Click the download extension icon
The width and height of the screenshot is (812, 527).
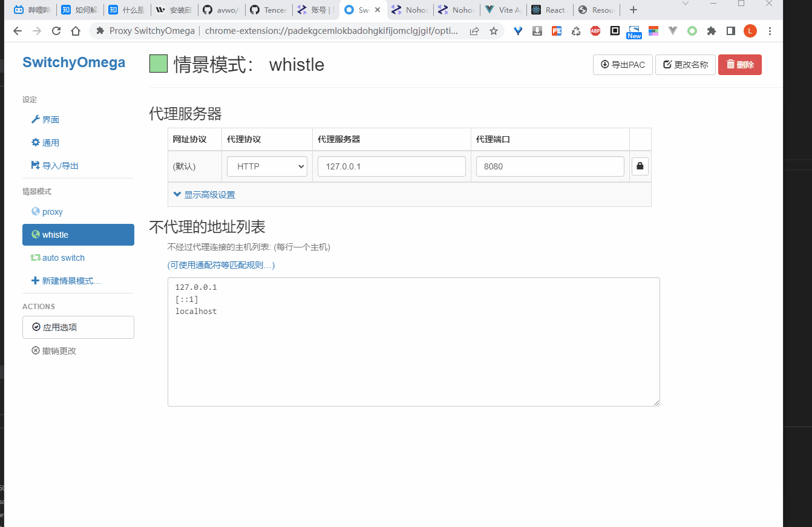537,31
